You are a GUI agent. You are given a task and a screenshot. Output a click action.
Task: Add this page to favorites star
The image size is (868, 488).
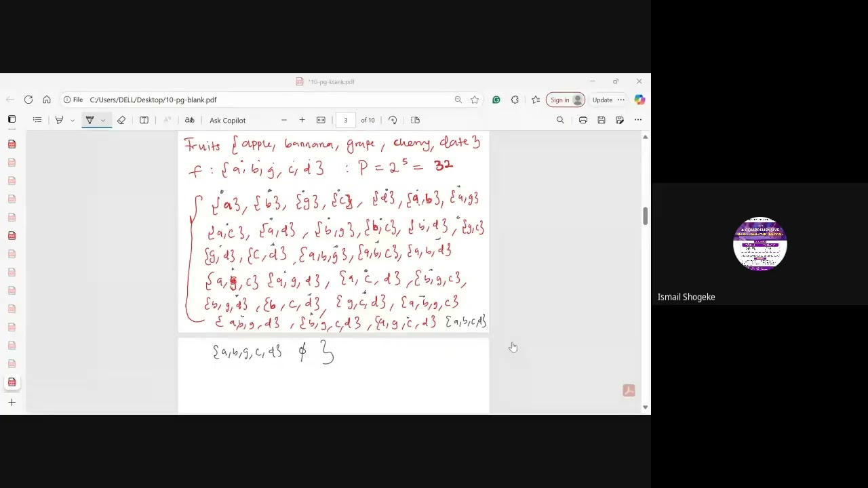(475, 100)
